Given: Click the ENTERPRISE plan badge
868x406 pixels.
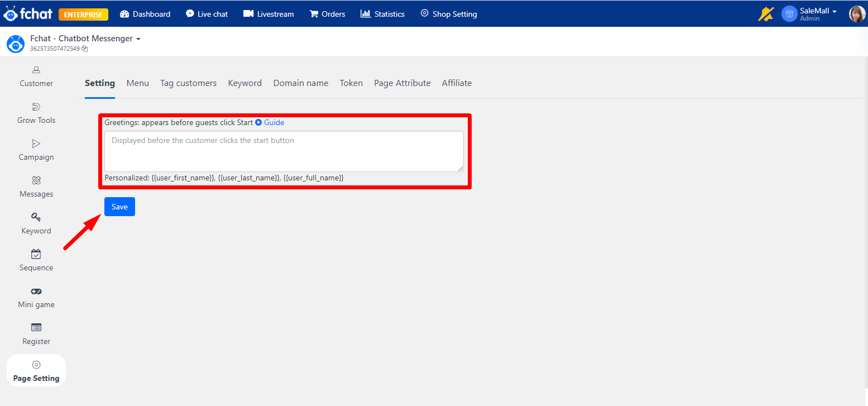Looking at the screenshot, I should coord(83,15).
